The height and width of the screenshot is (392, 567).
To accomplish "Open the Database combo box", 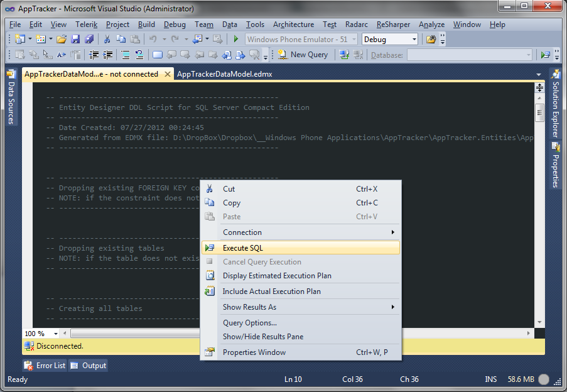I will point(470,55).
